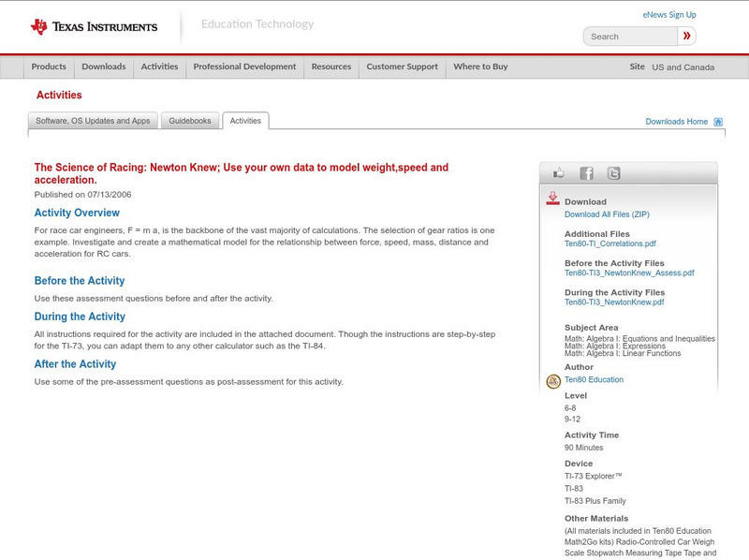The image size is (749, 560).
Task: Click the Education Technology header text
Action: click(x=257, y=24)
